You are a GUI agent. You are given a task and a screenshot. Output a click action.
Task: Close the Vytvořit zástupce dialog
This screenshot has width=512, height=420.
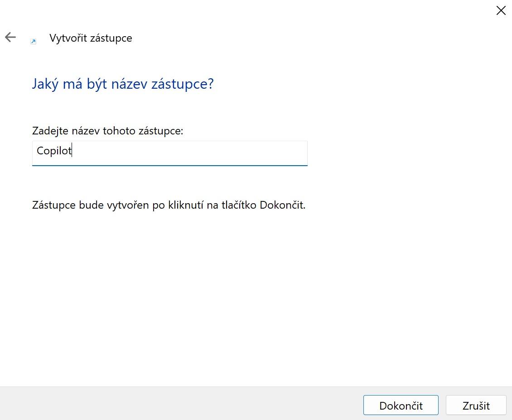click(x=501, y=10)
